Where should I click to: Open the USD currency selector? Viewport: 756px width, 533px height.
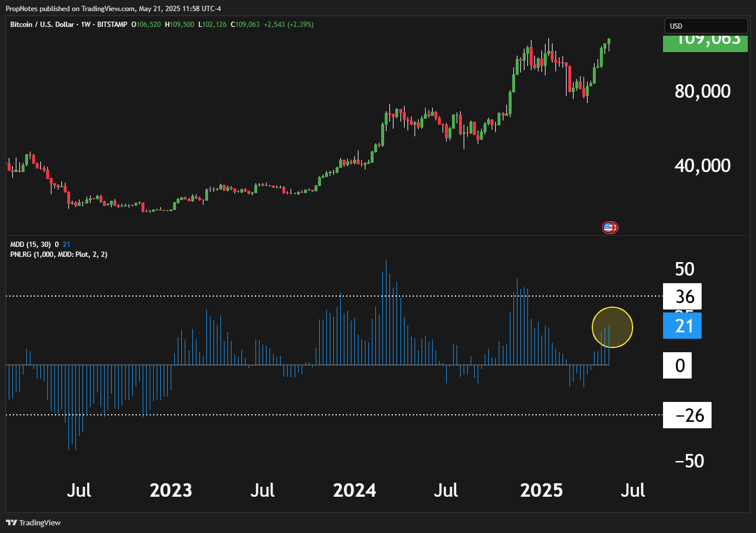click(706, 26)
